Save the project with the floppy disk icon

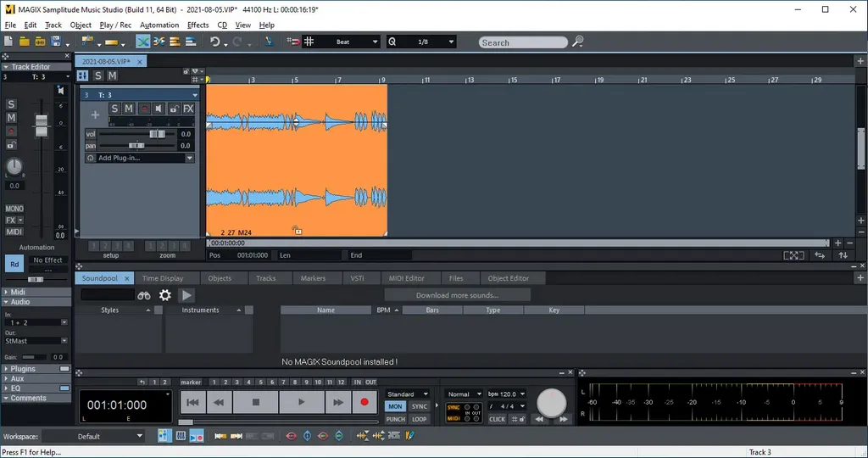pyautogui.click(x=55, y=42)
